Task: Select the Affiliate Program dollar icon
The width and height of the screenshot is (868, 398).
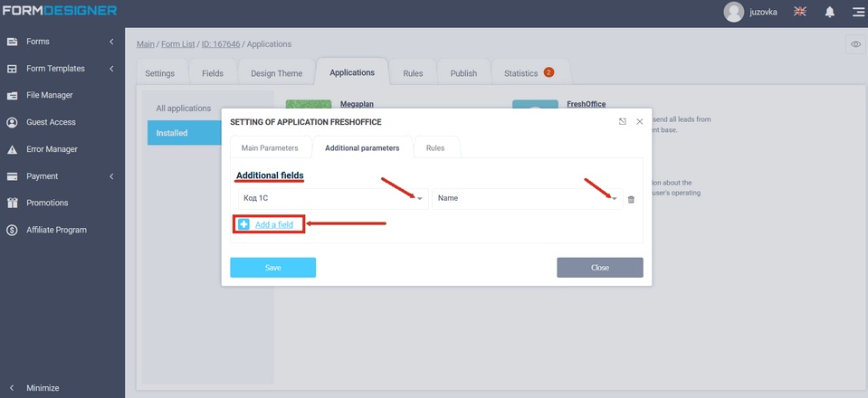Action: pos(12,230)
